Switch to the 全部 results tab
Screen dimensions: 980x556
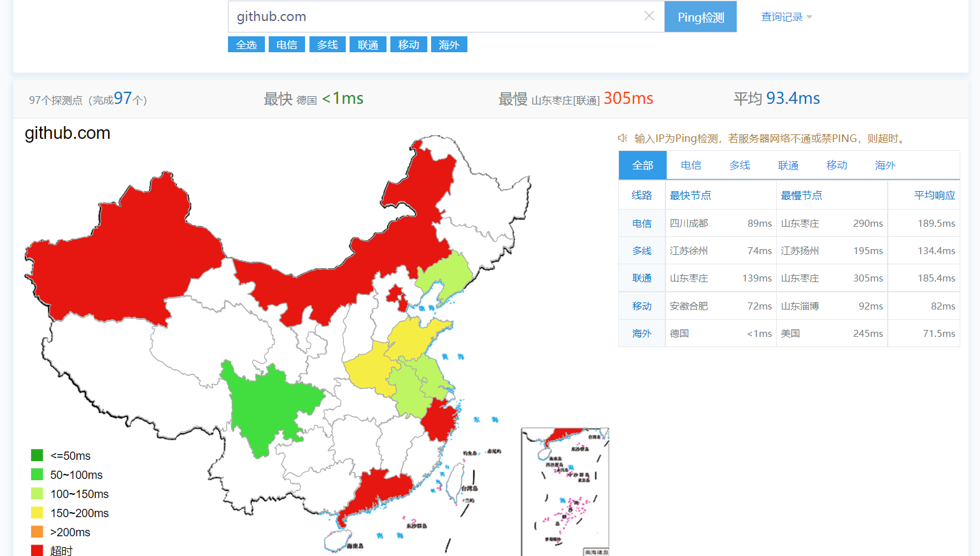pos(643,166)
